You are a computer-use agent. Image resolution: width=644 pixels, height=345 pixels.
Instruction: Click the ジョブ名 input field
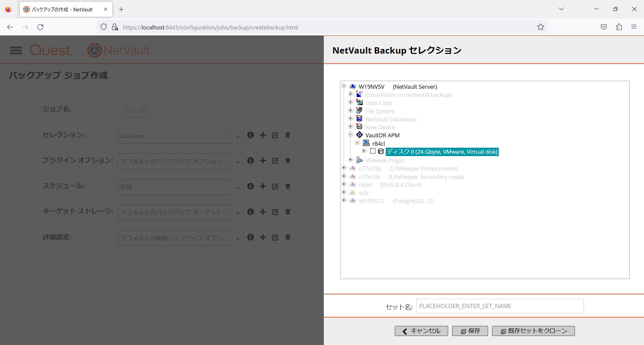[x=204, y=110]
